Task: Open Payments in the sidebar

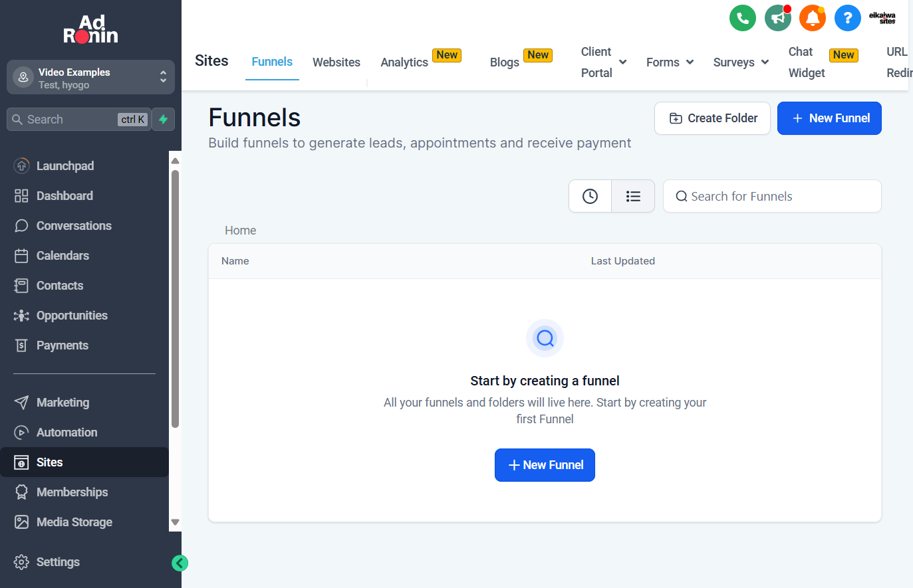Action: click(x=84, y=345)
